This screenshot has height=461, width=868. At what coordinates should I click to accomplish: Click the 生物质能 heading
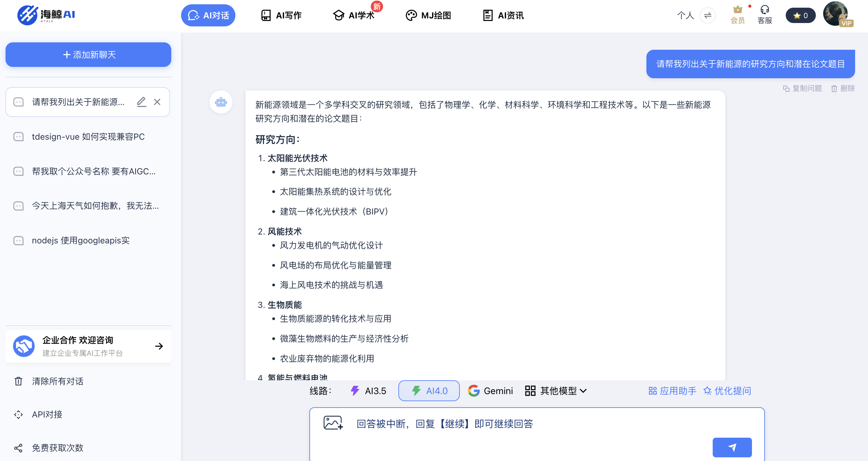pos(285,305)
